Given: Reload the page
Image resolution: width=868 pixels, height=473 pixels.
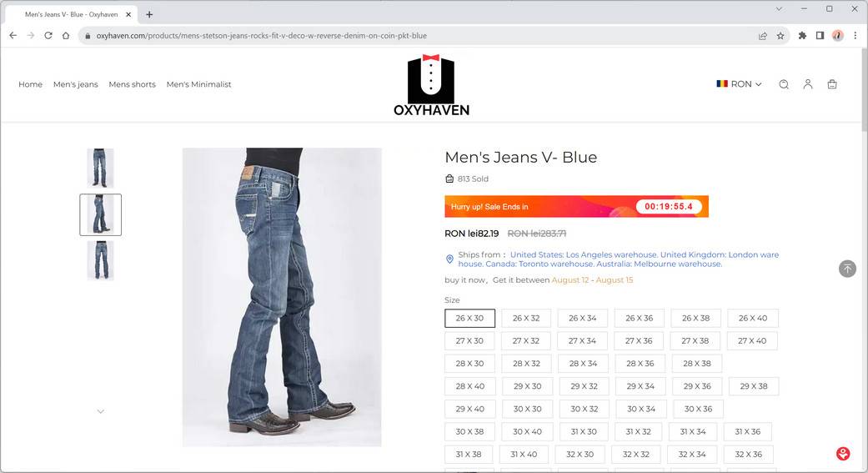Looking at the screenshot, I should [x=48, y=35].
